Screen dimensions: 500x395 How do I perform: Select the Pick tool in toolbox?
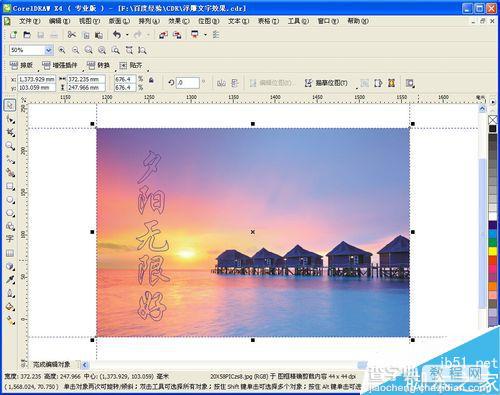point(10,105)
